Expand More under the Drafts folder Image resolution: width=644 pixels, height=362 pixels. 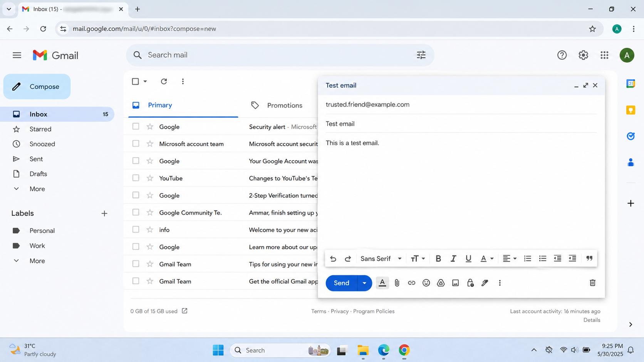[x=37, y=189]
